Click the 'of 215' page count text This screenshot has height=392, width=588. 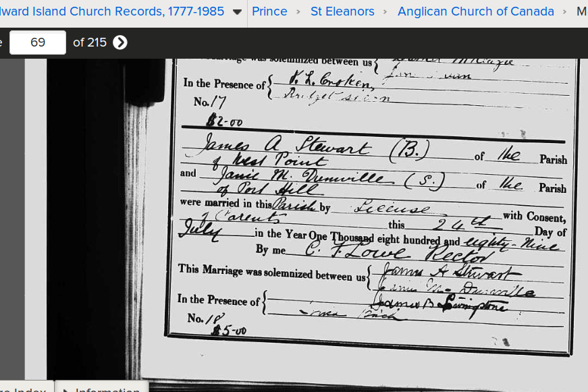pyautogui.click(x=90, y=43)
